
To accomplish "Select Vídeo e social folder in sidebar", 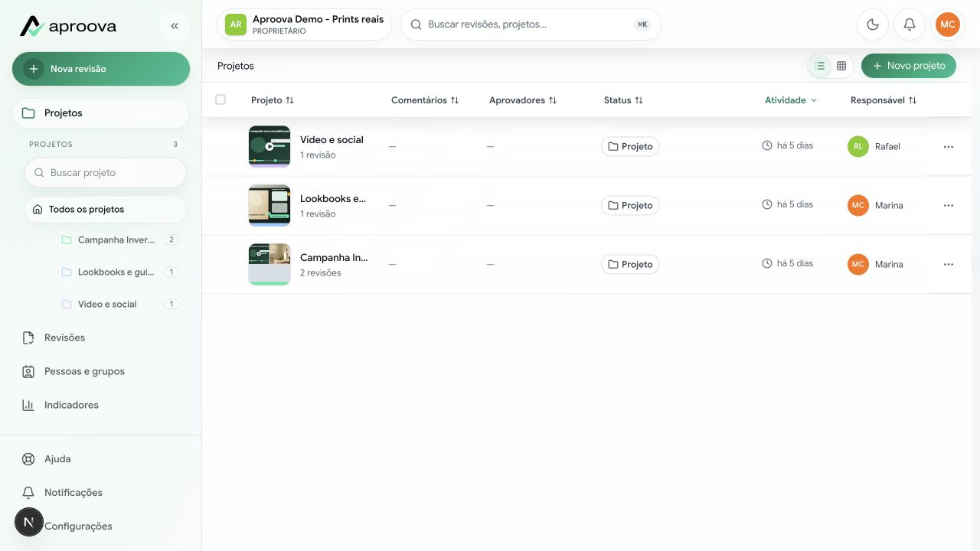I will 119,305.
